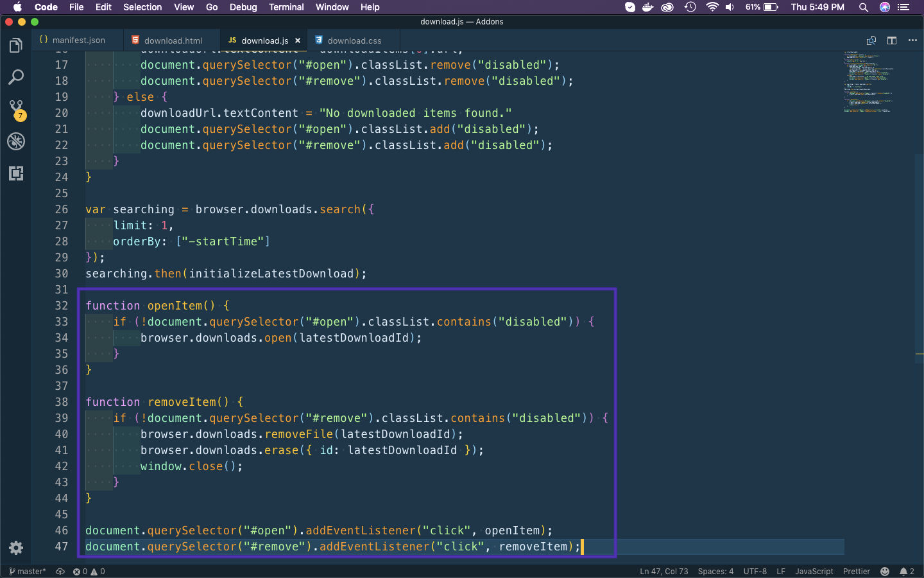Click the minimap code overview
This screenshot has width=924, height=578.
point(870,82)
